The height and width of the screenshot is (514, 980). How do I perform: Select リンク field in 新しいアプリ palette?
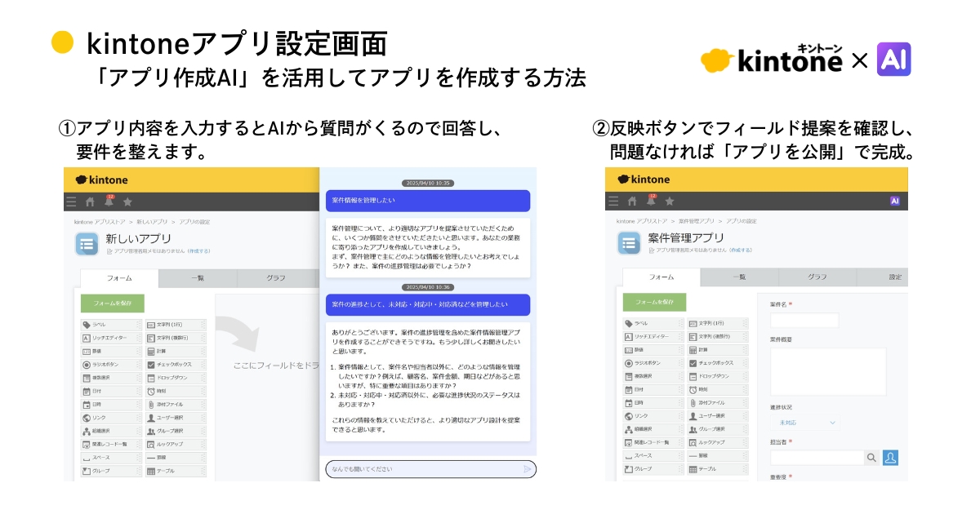pyautogui.click(x=111, y=417)
